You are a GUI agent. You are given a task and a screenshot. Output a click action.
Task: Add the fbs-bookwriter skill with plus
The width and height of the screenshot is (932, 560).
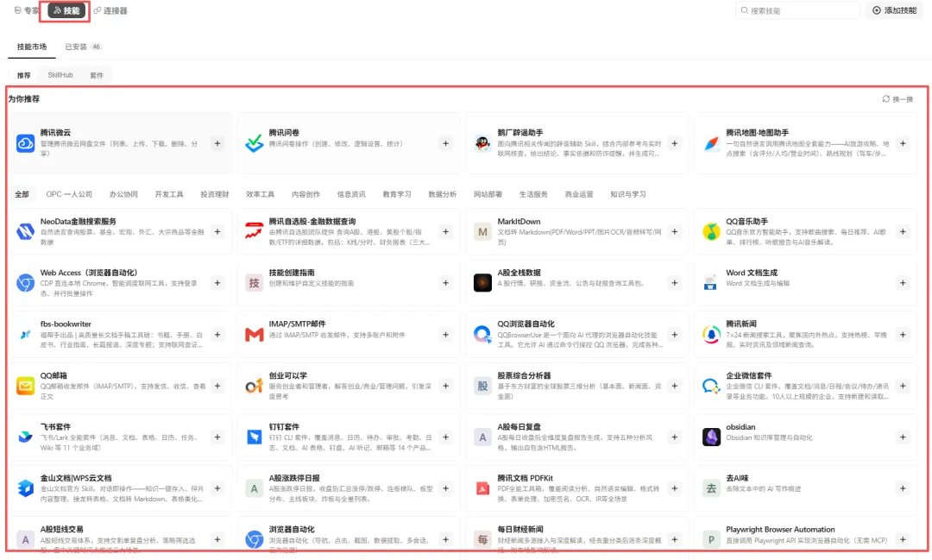[x=217, y=334]
